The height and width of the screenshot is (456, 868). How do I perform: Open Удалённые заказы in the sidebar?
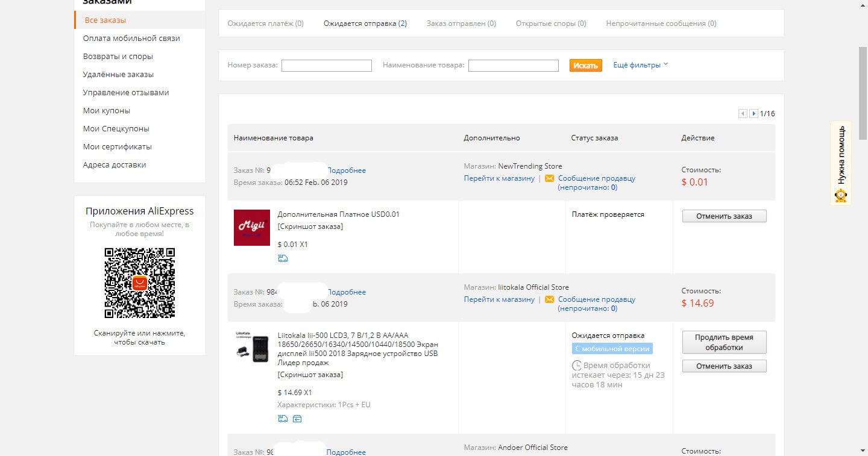click(118, 75)
